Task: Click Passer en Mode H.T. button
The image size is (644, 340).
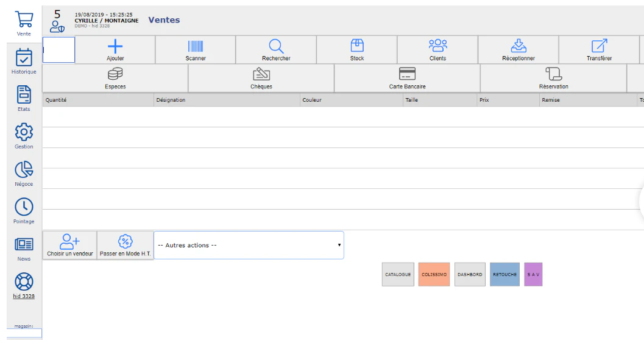Action: (x=126, y=245)
